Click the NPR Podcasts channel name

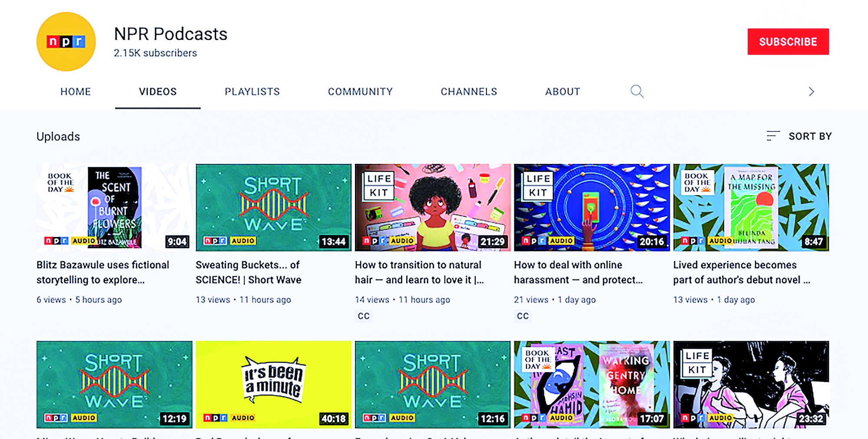point(171,34)
